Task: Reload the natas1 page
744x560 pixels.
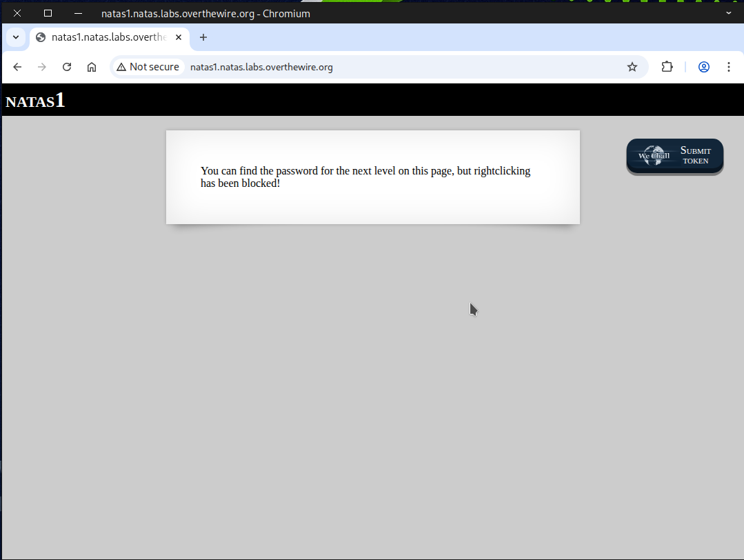Action: pos(67,67)
